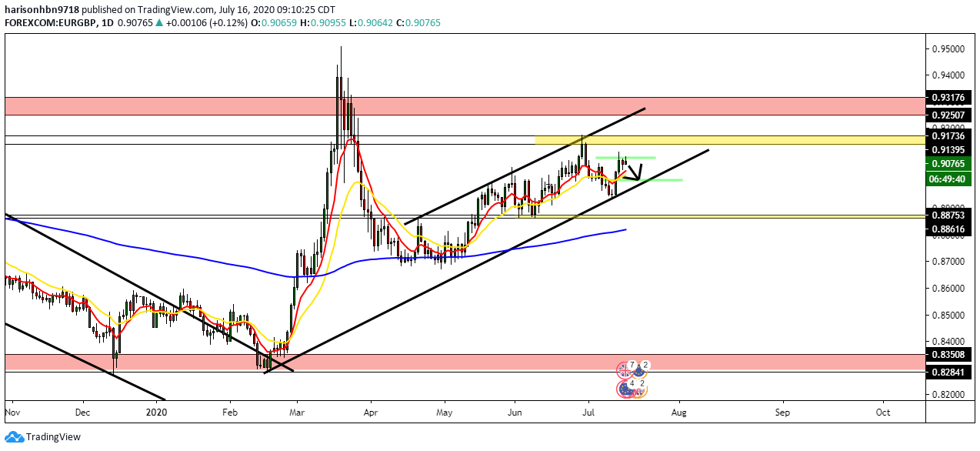Click the 2020 label on time axis
Image resolution: width=980 pixels, height=451 pixels.
pos(156,413)
